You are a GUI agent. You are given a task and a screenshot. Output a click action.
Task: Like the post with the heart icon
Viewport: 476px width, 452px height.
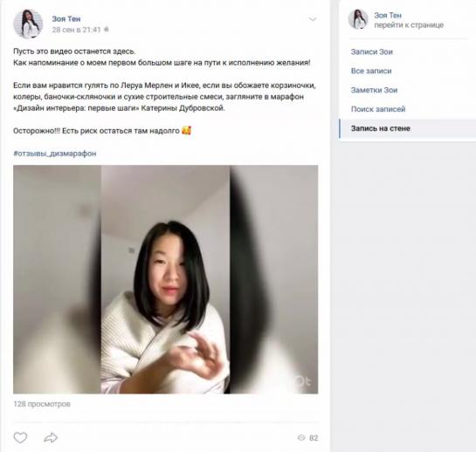pyautogui.click(x=20, y=437)
